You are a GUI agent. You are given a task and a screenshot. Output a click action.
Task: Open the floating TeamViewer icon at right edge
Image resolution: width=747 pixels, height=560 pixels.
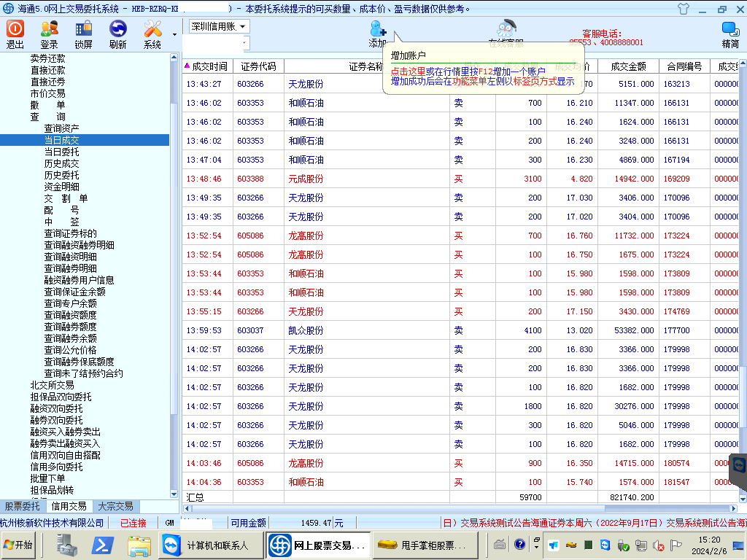pyautogui.click(x=738, y=466)
